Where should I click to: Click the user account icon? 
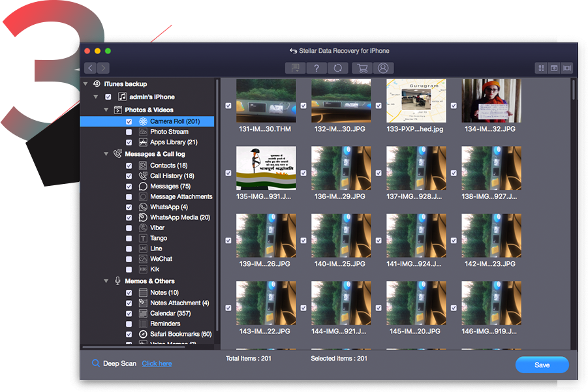click(383, 68)
